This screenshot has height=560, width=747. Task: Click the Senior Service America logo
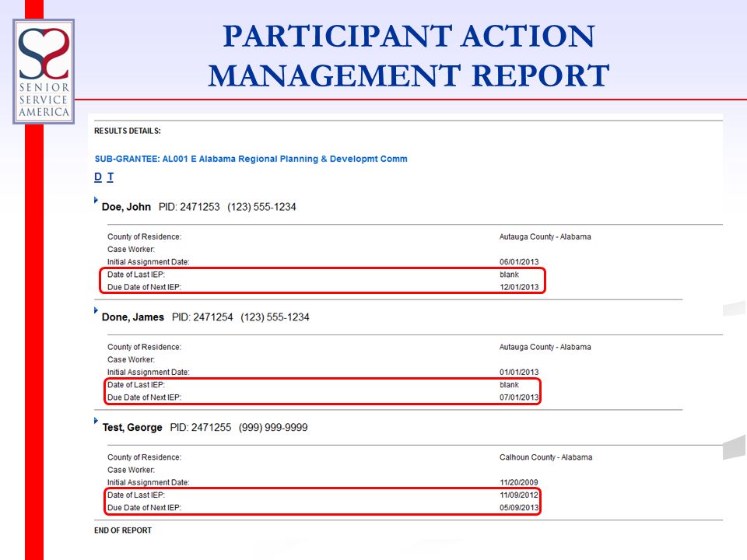point(44,72)
